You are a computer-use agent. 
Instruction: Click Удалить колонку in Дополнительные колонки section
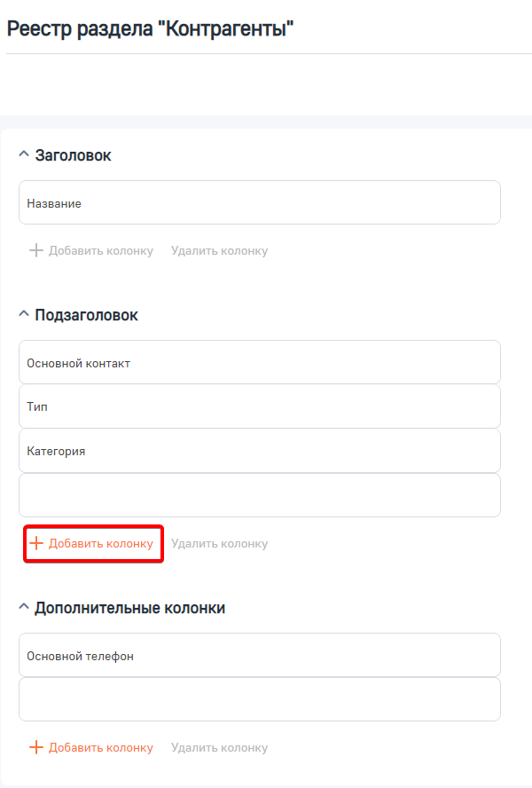219,747
